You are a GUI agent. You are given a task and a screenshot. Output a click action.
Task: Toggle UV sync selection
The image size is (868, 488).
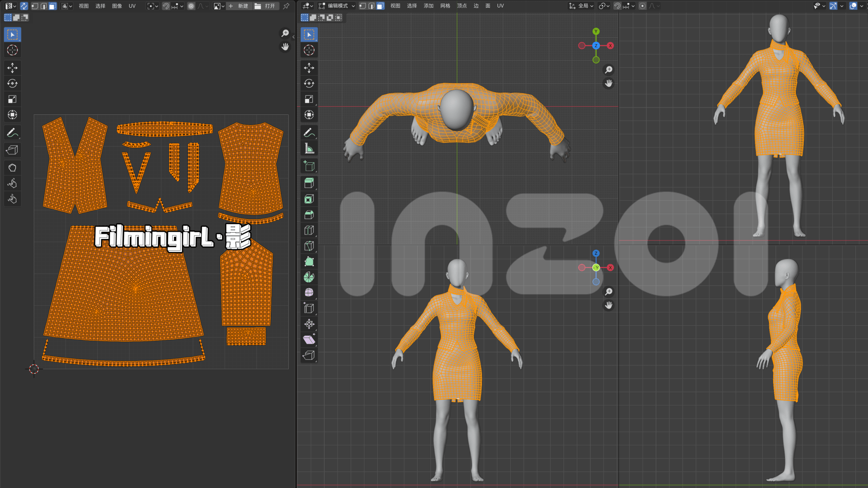[24, 6]
